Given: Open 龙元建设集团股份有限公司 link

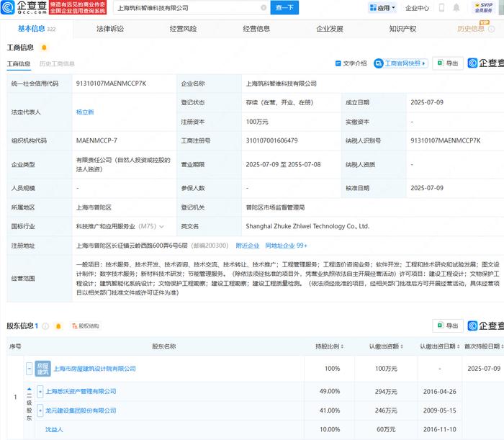Looking at the screenshot, I should [x=81, y=410].
